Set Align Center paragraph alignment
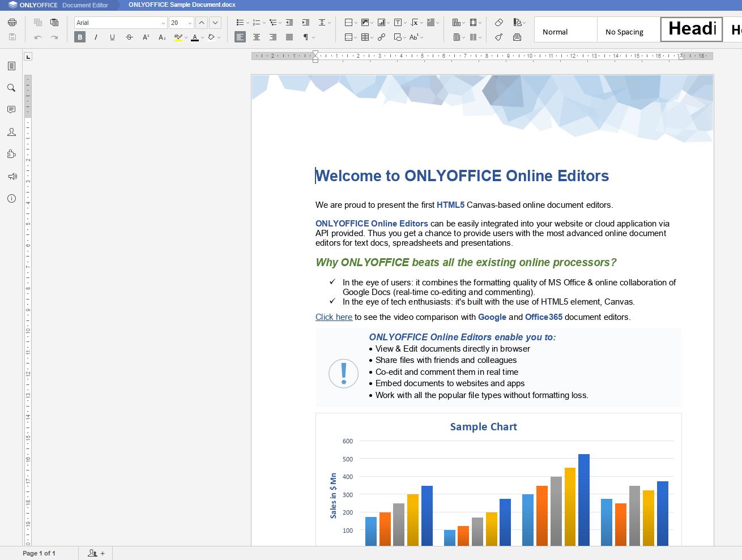The height and width of the screenshot is (560, 742). coord(257,37)
